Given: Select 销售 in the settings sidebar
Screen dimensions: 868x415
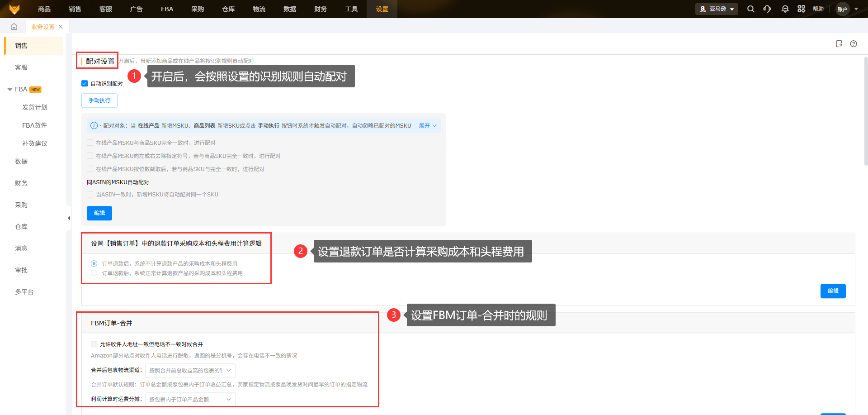Looking at the screenshot, I should coord(34,46).
